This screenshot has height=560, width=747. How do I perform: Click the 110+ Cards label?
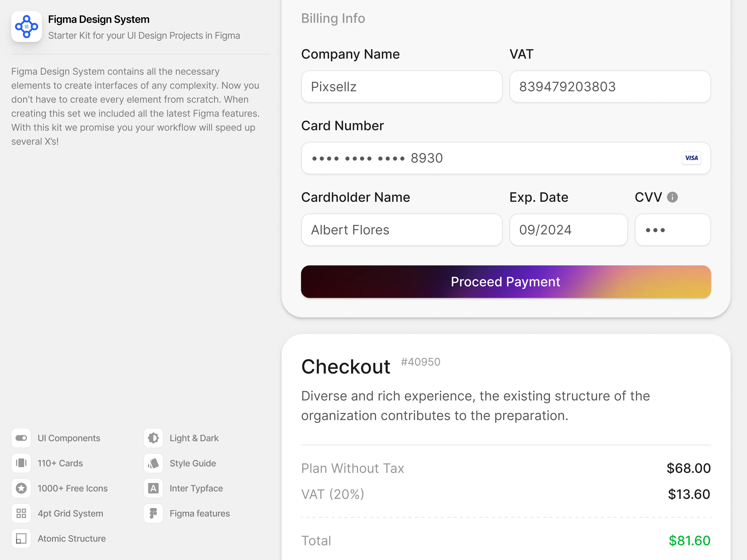point(60,463)
